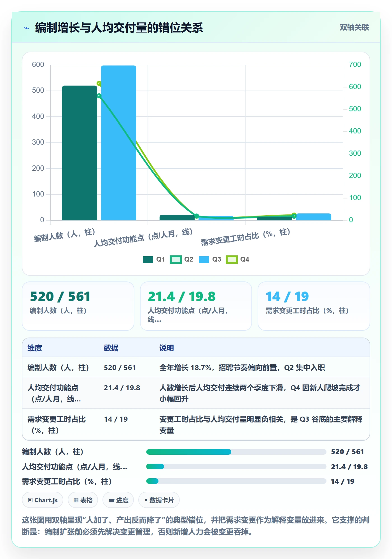Click the chart title 编制增长与人均交付量的错位关系

coord(119,28)
